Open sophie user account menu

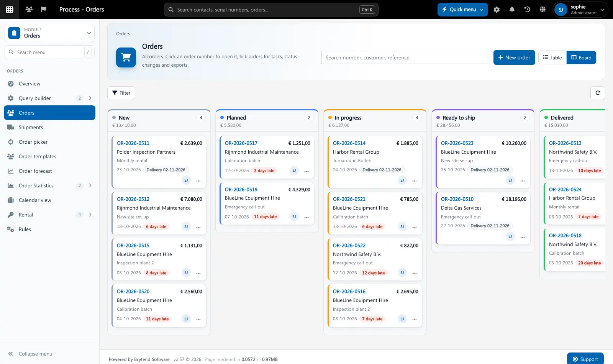(x=580, y=10)
